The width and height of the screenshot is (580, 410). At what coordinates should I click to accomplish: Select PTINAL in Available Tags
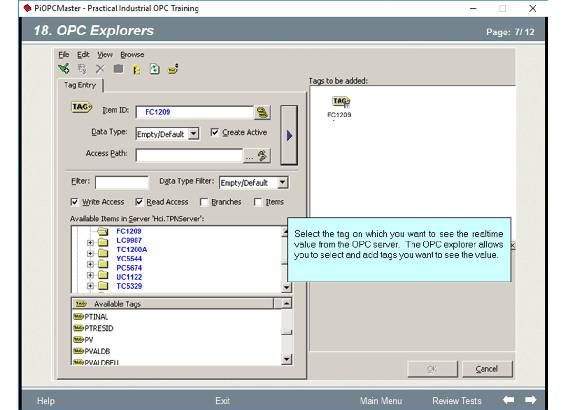pyautogui.click(x=96, y=317)
